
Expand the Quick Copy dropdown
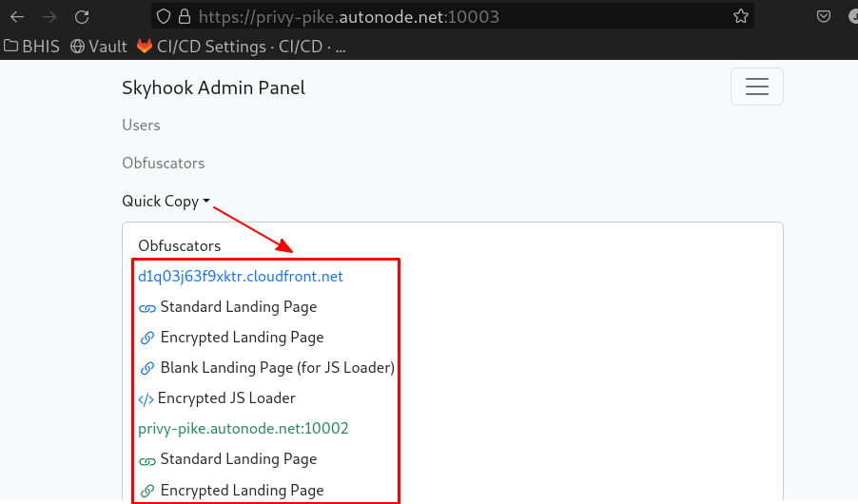coord(166,202)
